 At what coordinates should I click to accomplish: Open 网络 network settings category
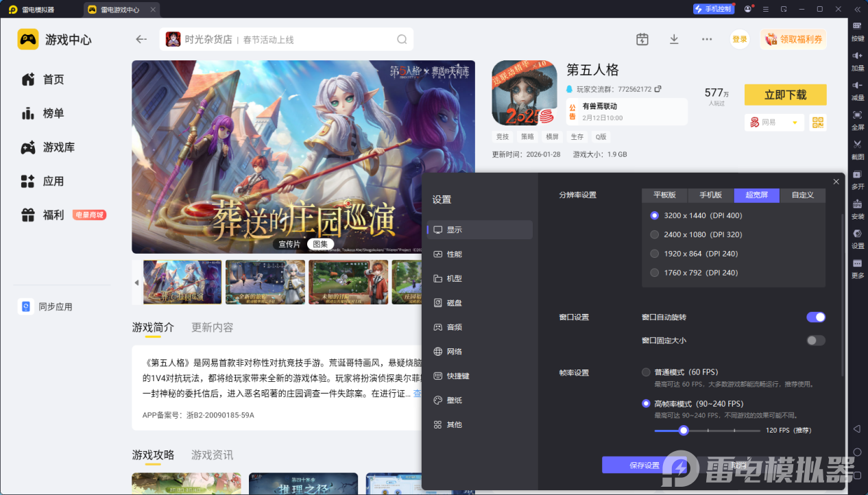pos(479,352)
